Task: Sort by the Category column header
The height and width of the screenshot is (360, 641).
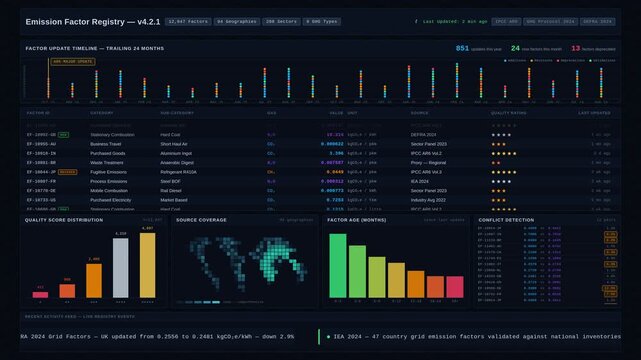Action: 102,113
